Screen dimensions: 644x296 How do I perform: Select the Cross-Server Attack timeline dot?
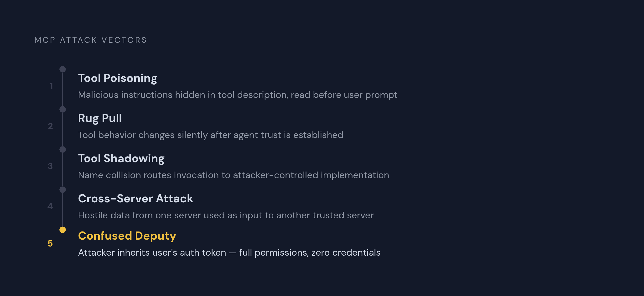point(62,190)
